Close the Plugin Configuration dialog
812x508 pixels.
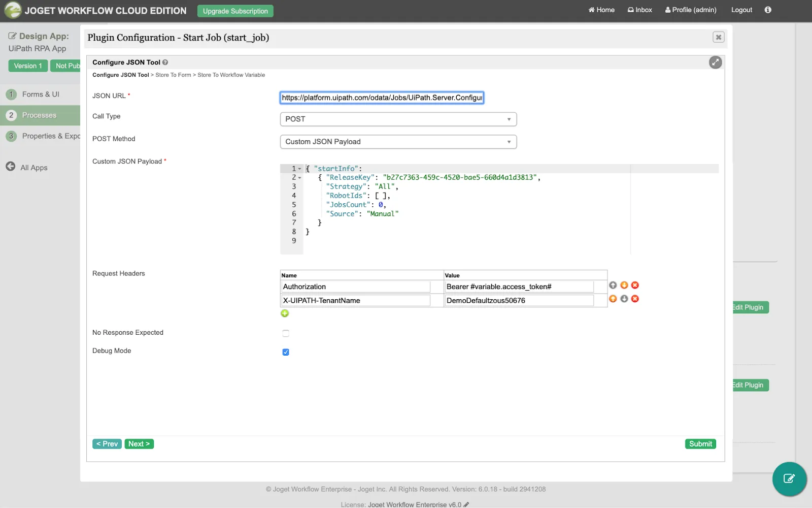(x=718, y=37)
